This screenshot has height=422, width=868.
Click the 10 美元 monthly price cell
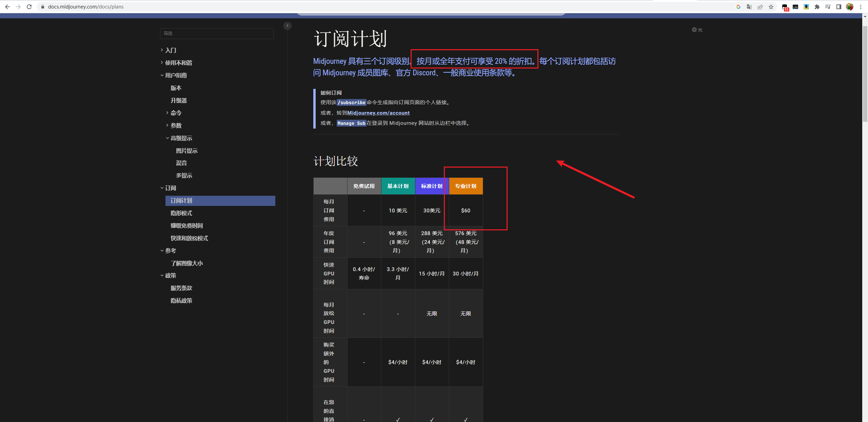[398, 210]
